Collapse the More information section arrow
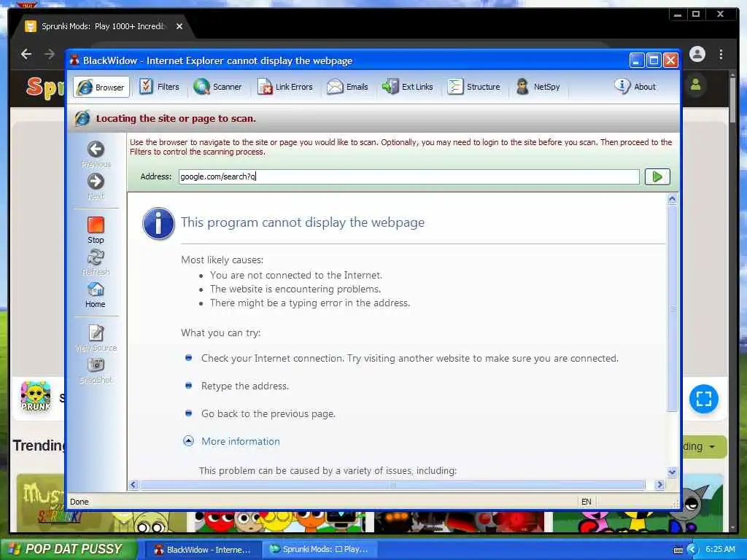Screen dimensions: 747x560 click(x=189, y=441)
